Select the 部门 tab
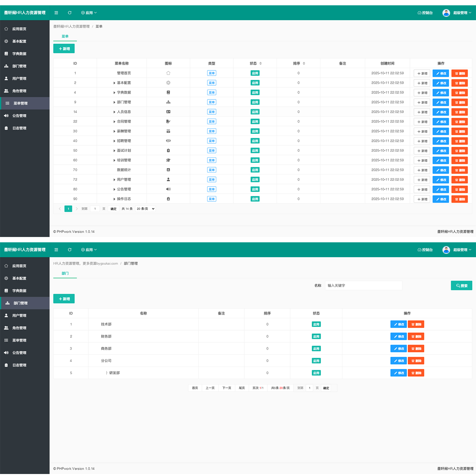Viewport: 476px width, 476px height. [65, 273]
